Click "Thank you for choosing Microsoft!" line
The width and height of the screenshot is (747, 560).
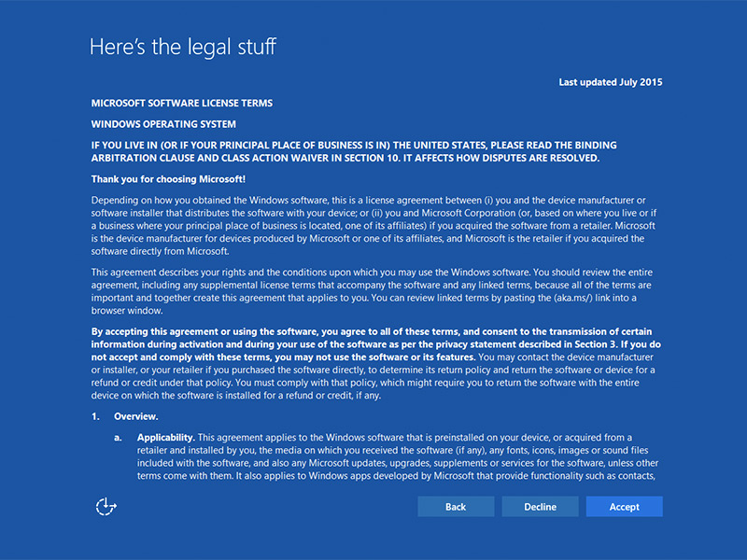pos(168,178)
